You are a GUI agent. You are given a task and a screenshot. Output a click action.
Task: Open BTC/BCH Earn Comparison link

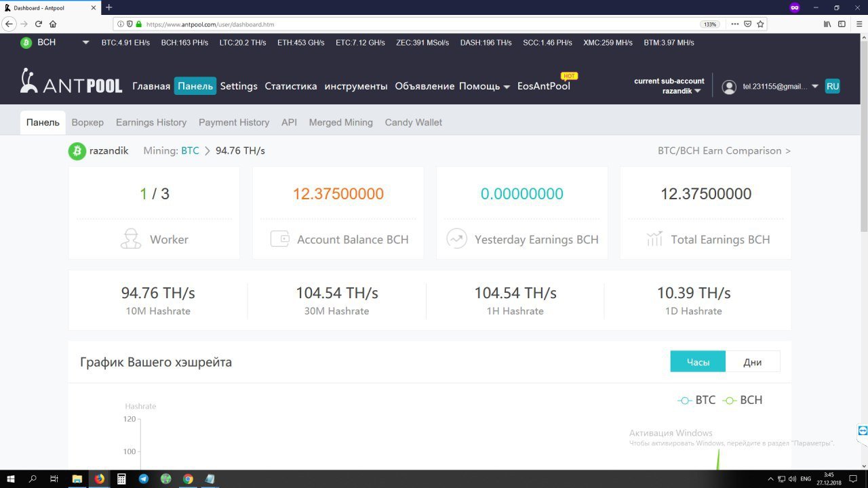[724, 151]
